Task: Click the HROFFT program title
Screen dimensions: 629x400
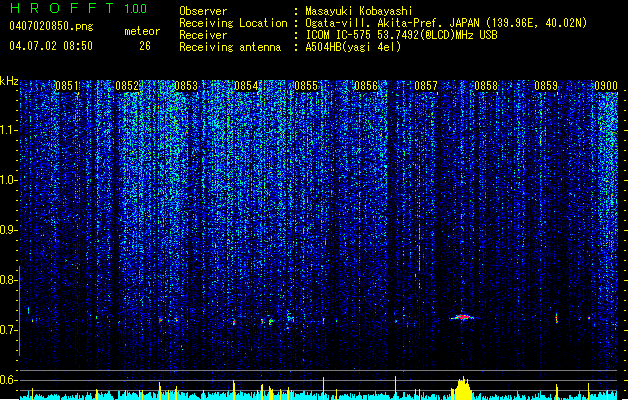Action: coord(61,8)
